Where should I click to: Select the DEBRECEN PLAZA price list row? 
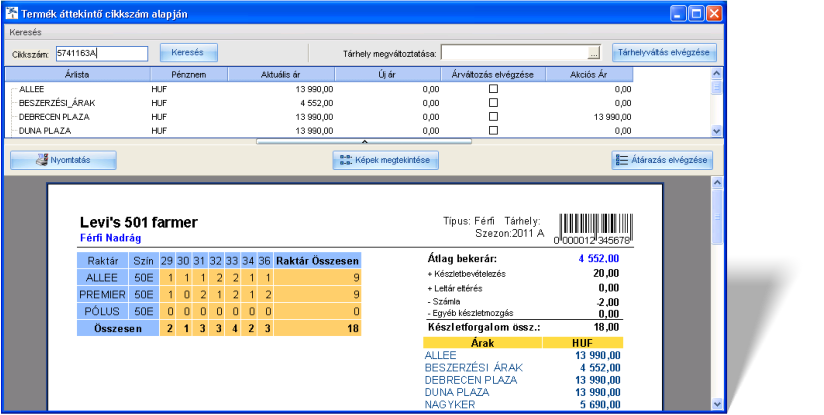[319, 117]
